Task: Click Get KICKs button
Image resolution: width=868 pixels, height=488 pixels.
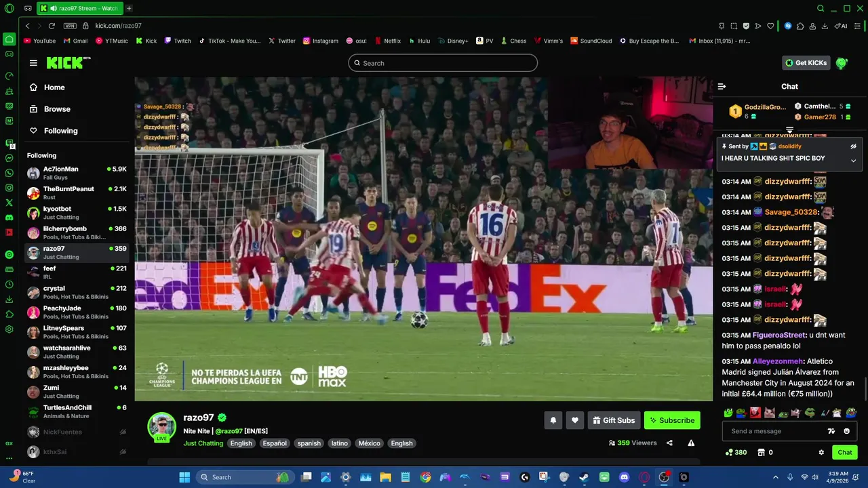Action: tap(806, 63)
